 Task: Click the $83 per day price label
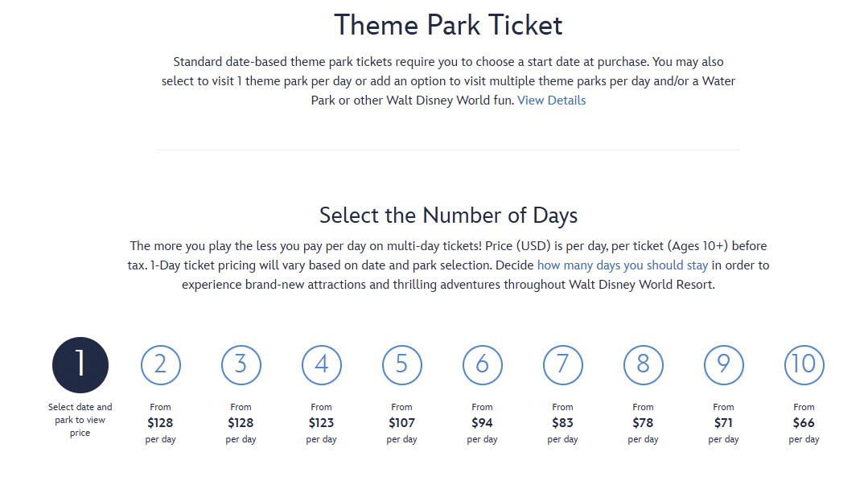coord(563,422)
